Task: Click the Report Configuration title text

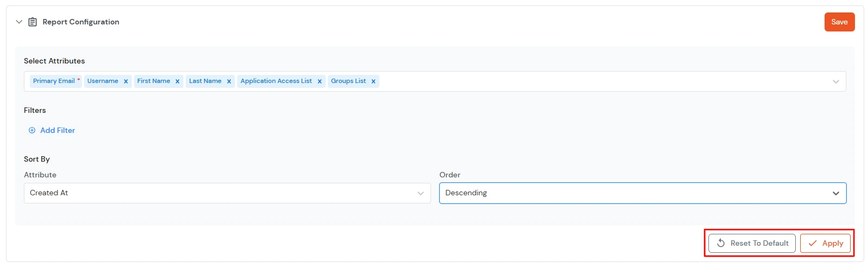Action: (x=81, y=22)
